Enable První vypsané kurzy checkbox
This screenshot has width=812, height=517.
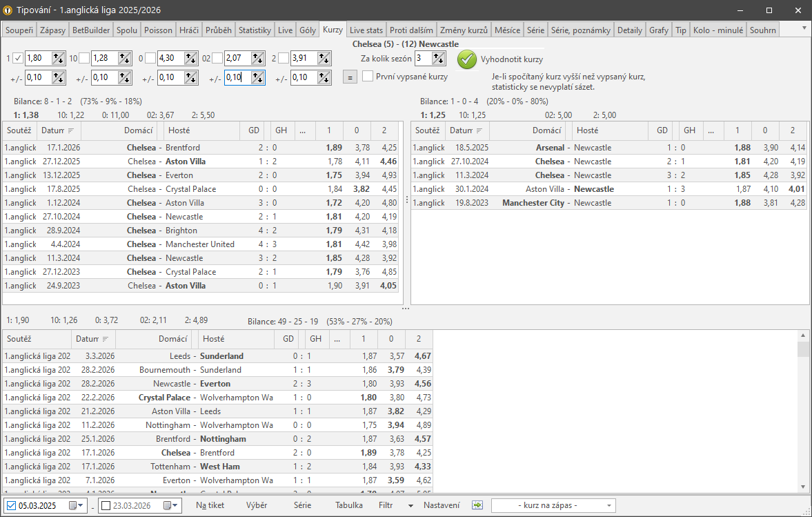(368, 77)
